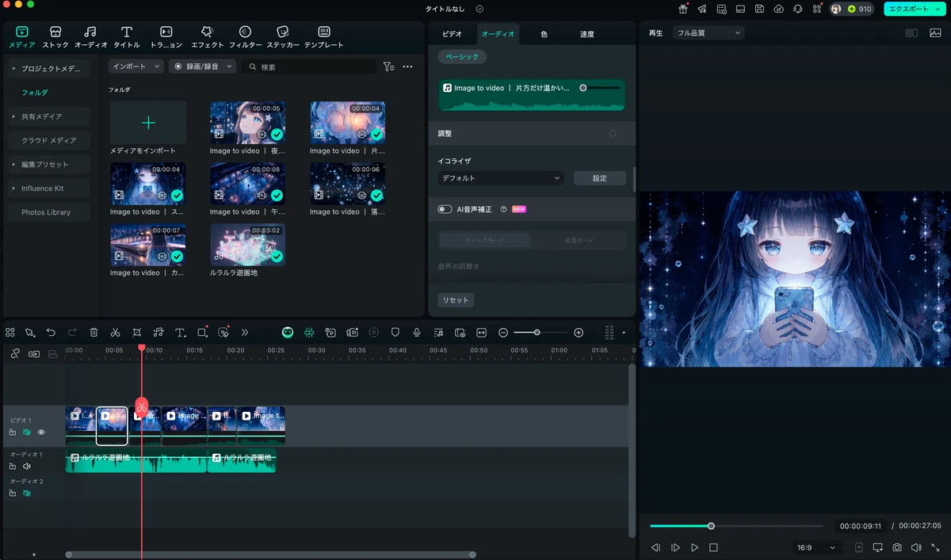The image size is (951, 560).
Task: Click the ベーシック pill button
Action: coord(462,57)
